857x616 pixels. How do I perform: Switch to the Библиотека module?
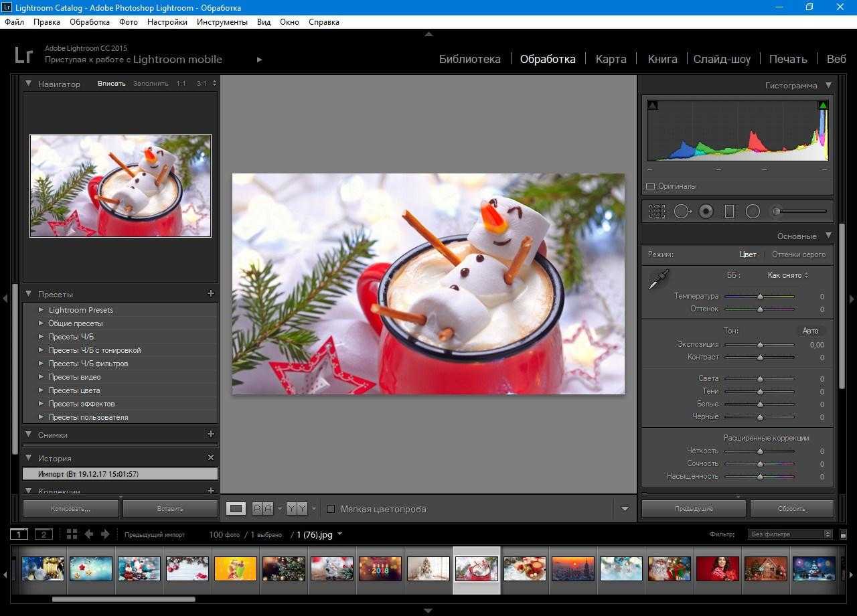(x=469, y=59)
